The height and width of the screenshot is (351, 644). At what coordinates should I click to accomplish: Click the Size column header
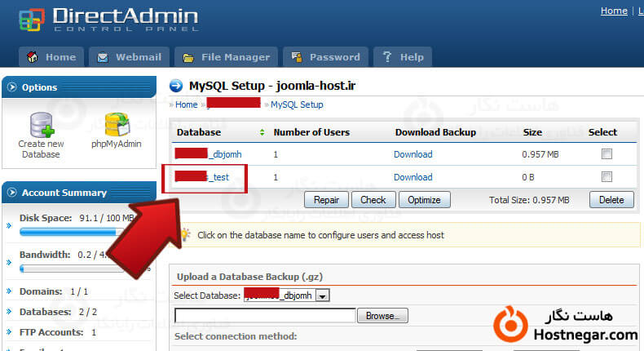click(532, 132)
